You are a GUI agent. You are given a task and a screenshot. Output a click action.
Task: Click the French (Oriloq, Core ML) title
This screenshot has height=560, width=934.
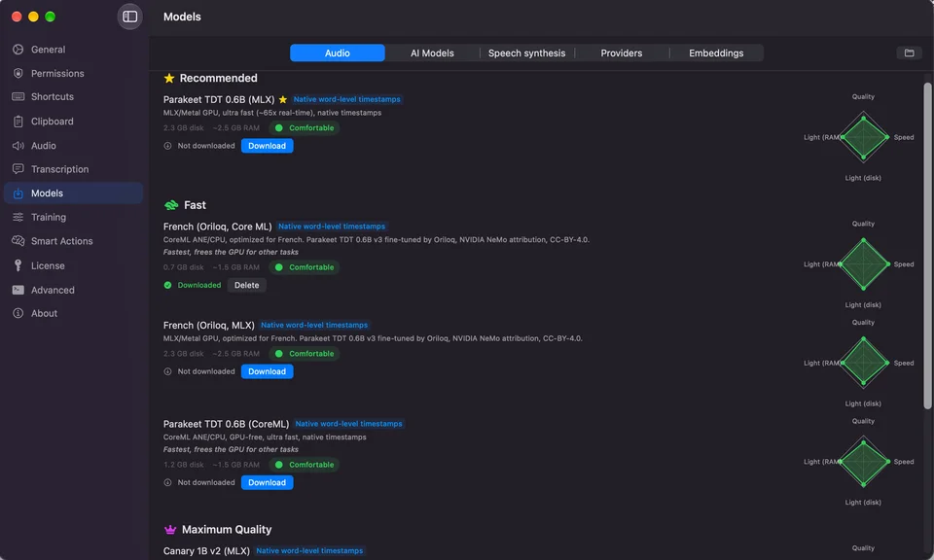(x=217, y=227)
